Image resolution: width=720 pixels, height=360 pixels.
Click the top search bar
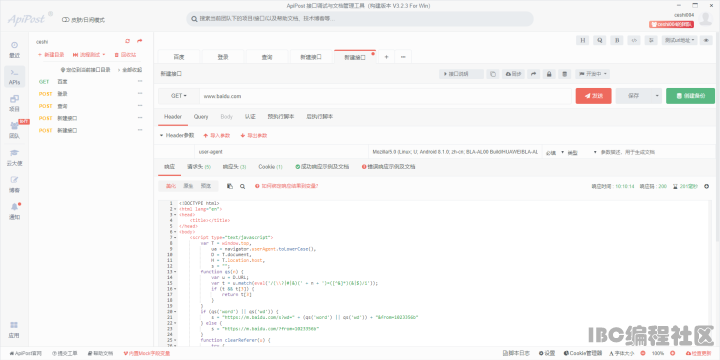(x=360, y=19)
